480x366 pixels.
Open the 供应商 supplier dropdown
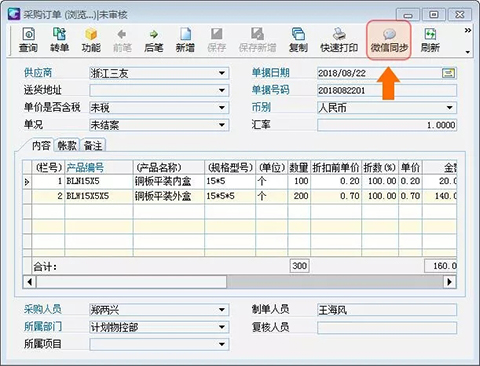222,73
